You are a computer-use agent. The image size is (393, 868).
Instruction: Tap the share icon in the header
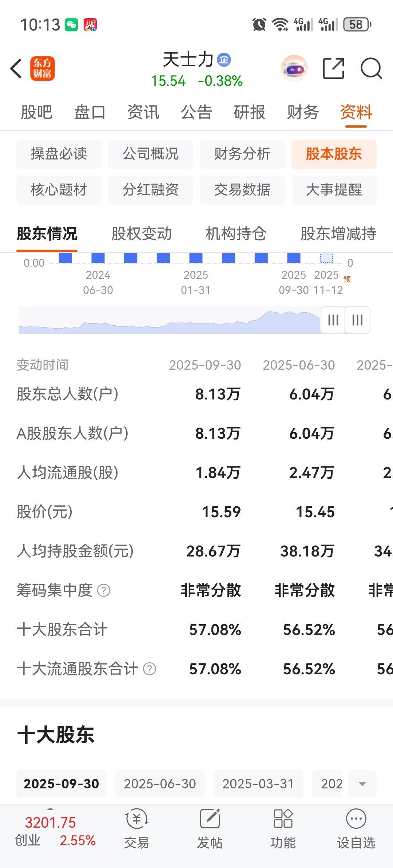334,68
